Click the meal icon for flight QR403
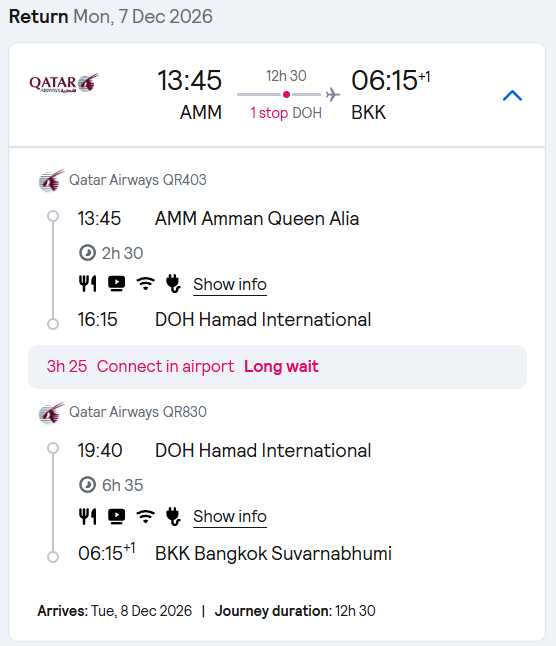This screenshot has height=646, width=556. (x=87, y=283)
